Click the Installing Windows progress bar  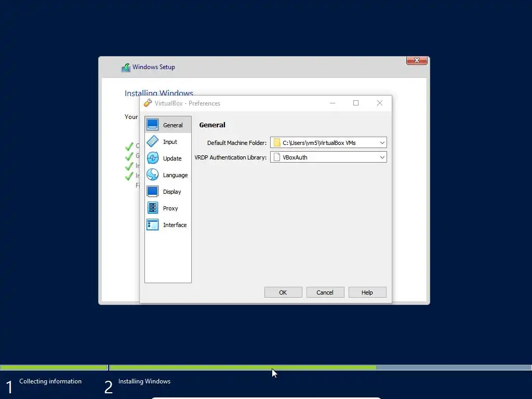(320, 367)
